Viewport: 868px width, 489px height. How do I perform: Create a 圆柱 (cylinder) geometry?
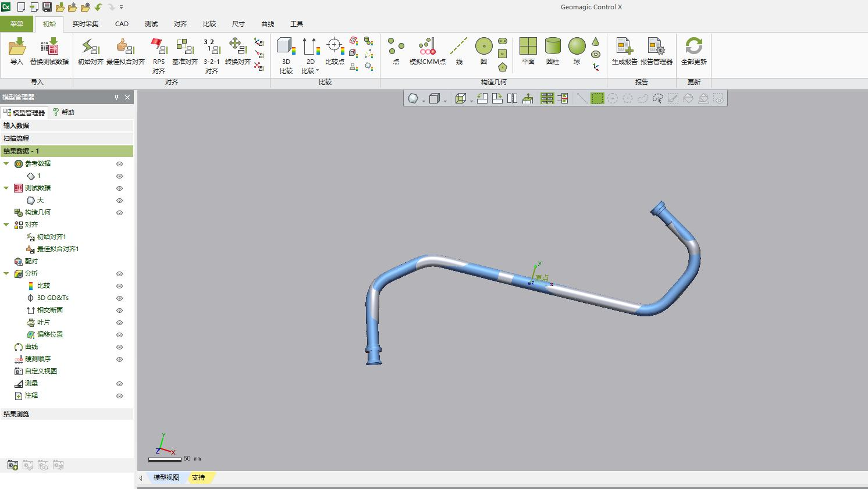553,51
